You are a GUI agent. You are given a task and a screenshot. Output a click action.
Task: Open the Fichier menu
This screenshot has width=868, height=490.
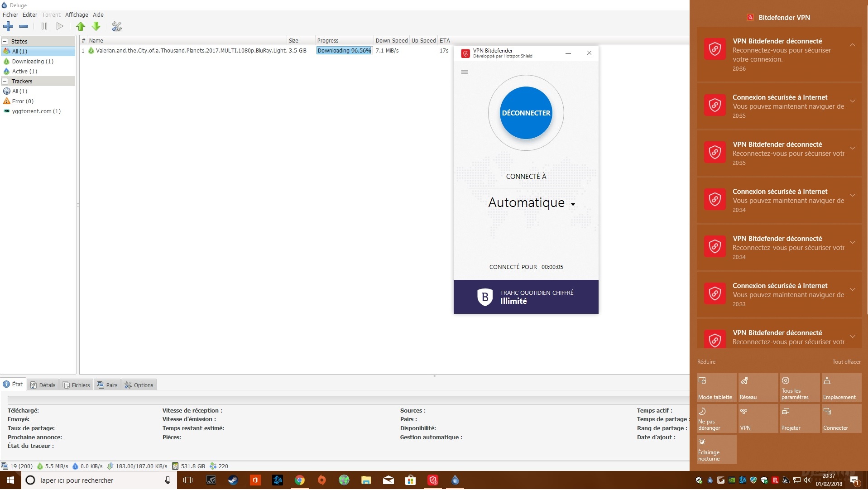coord(10,14)
